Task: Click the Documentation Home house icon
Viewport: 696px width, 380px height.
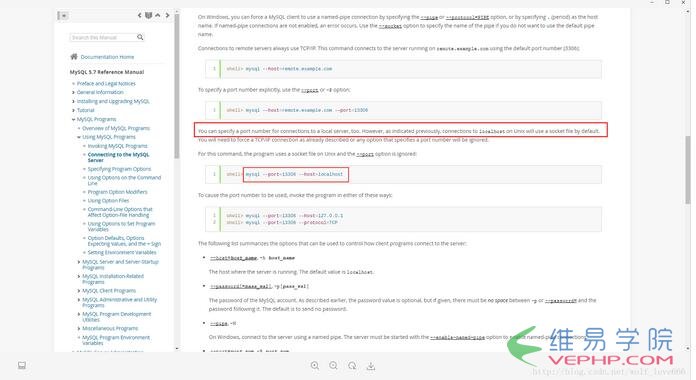Action: point(74,56)
